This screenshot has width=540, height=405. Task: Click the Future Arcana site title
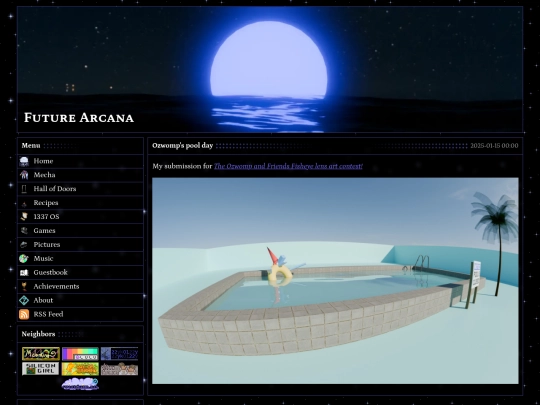pos(79,118)
